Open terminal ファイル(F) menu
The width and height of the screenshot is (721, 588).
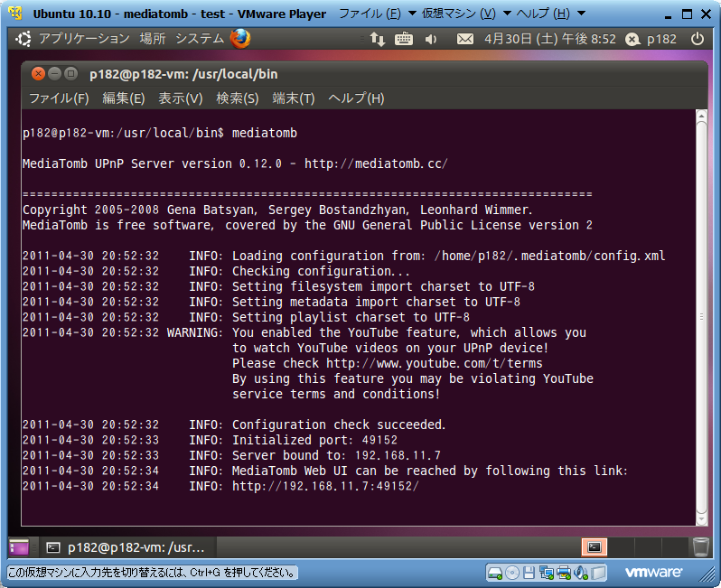coord(59,98)
